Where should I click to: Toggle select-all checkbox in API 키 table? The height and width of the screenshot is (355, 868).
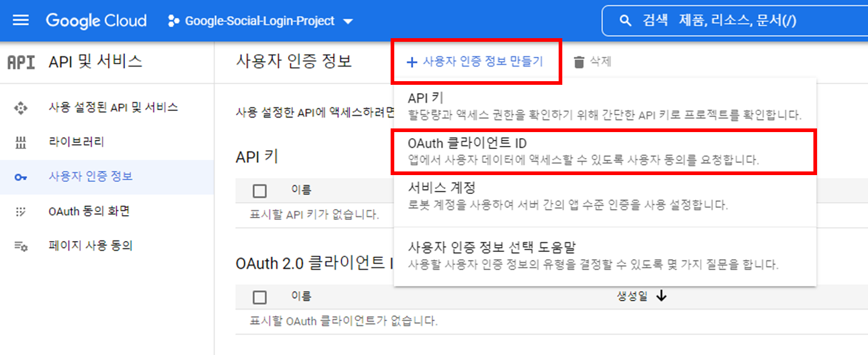(260, 191)
